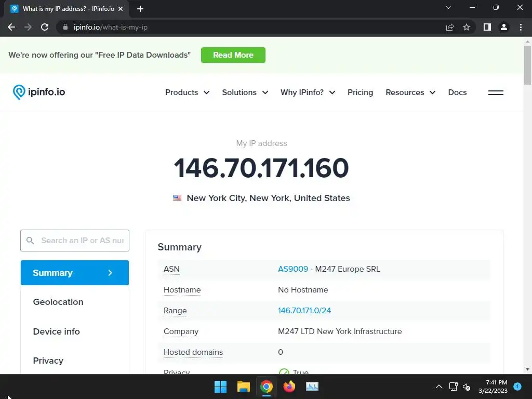Click the 'My IP address' heading text
Viewport: 532px width, 399px height.
tap(262, 143)
